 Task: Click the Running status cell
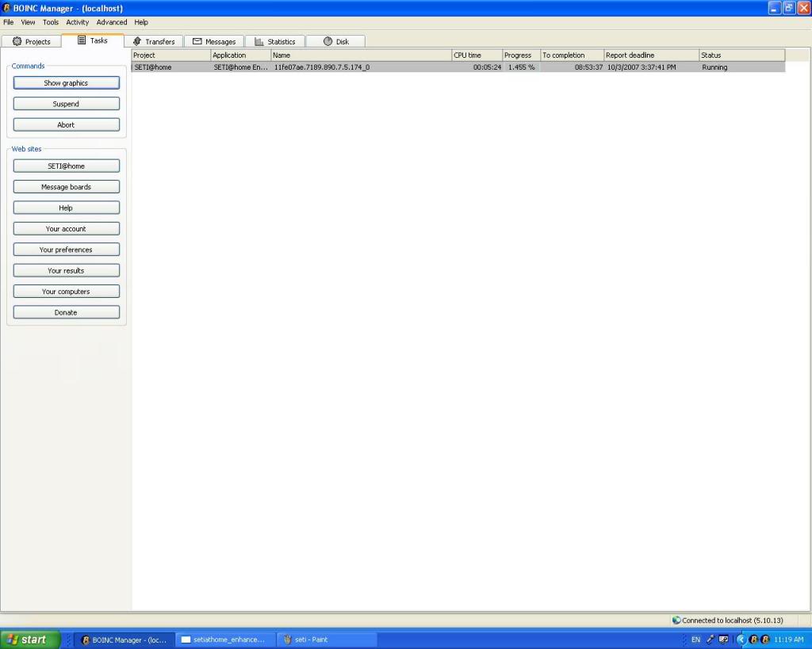[714, 67]
